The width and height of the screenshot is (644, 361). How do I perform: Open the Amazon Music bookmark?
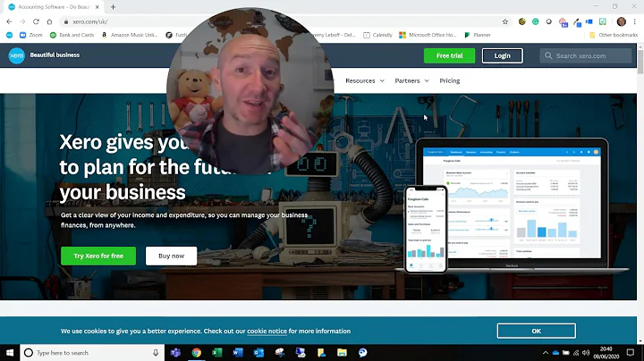(x=130, y=35)
